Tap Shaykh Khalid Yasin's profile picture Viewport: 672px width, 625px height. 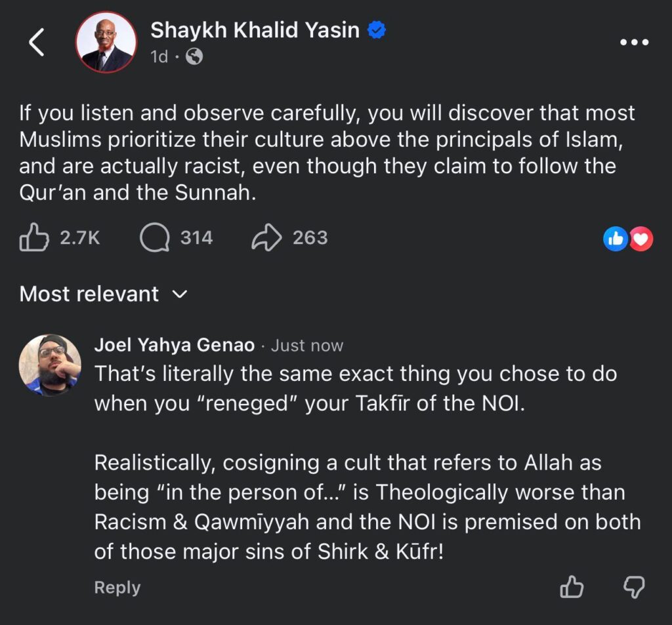106,41
